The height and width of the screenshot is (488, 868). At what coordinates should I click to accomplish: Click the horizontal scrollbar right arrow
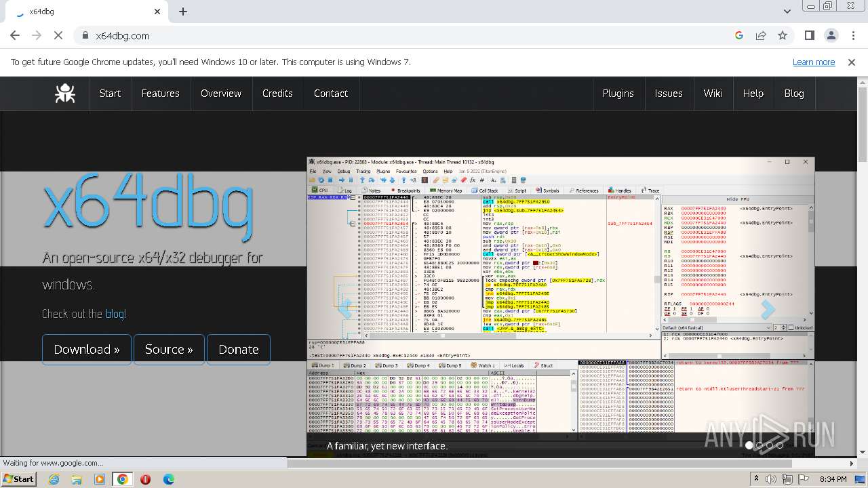852,463
